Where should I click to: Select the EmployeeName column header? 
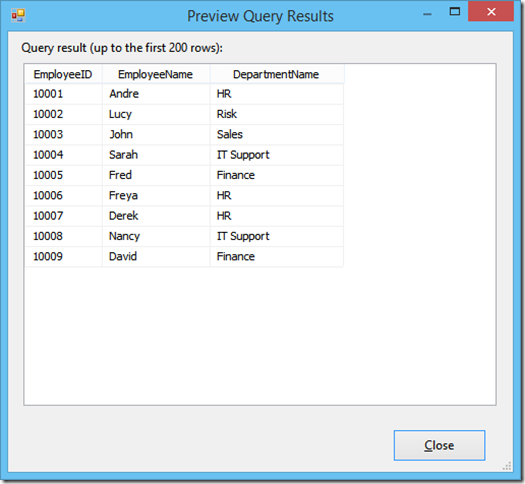click(x=156, y=74)
